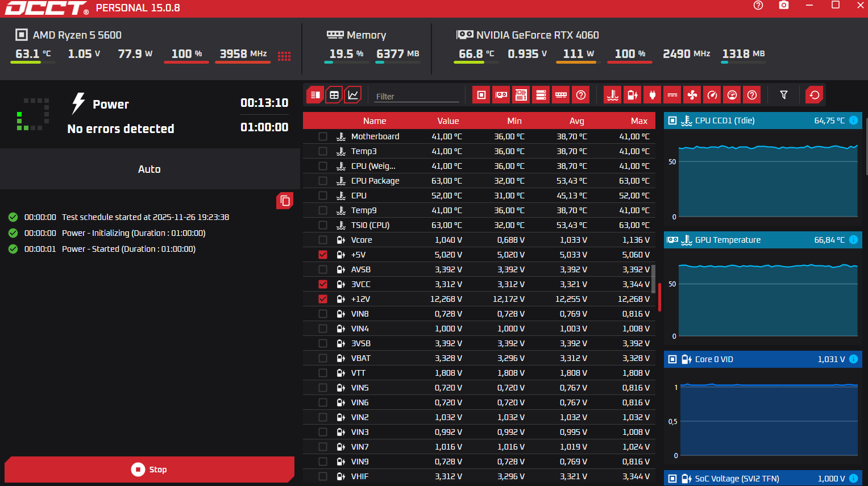Screen dimensions: 868x486
Task: Select the GPU Temperature graph header
Action: coord(763,240)
